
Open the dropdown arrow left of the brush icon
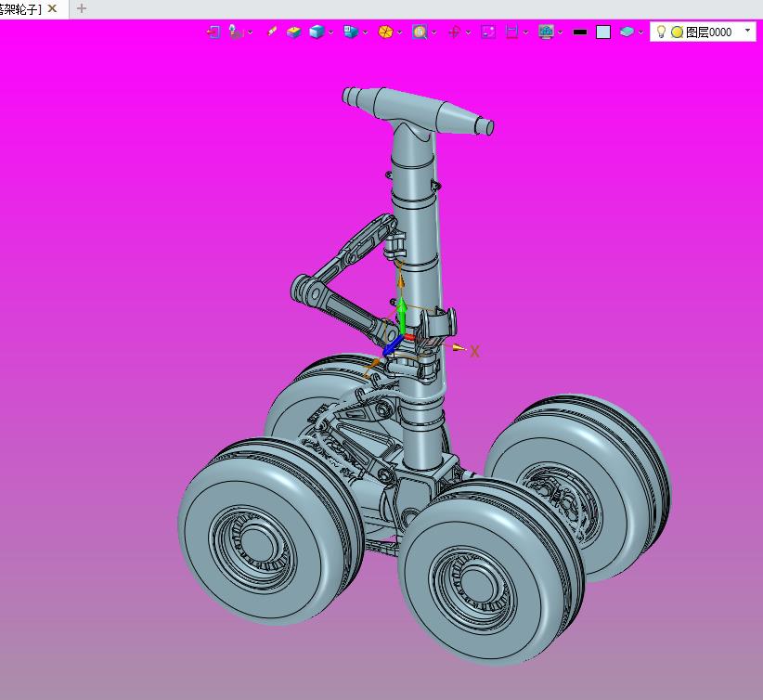(250, 32)
